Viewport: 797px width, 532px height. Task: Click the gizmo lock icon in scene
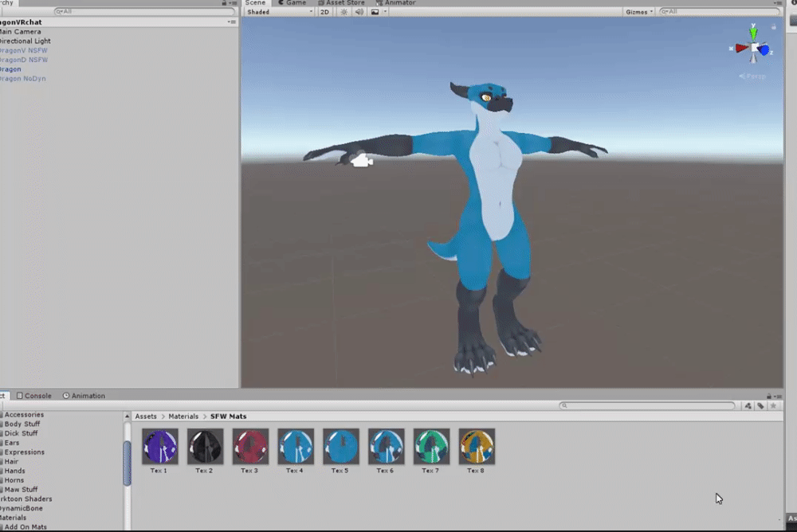[x=774, y=27]
